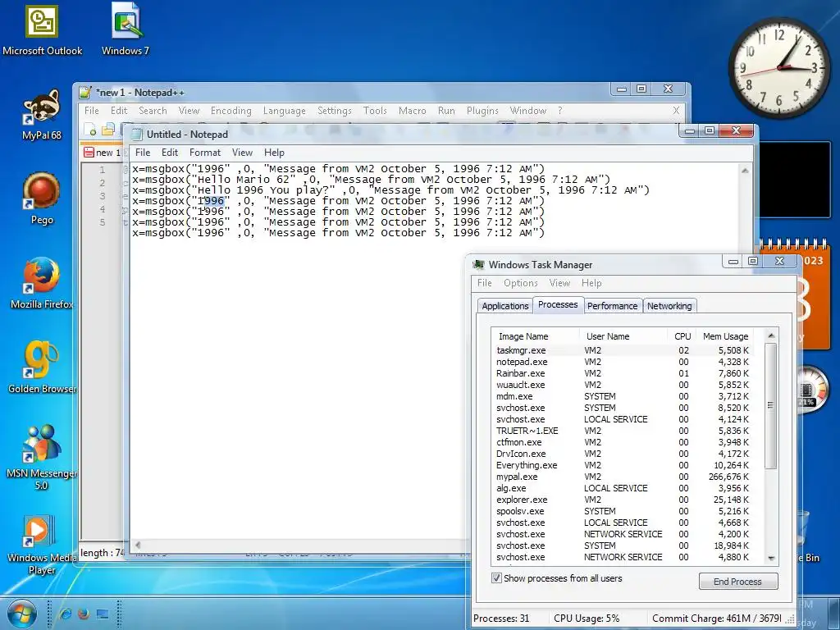Select the taskmgr.exe process row

[623, 350]
